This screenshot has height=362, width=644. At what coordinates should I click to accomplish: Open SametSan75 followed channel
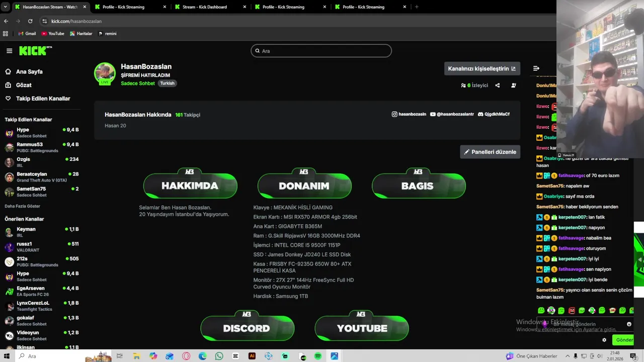pyautogui.click(x=41, y=192)
